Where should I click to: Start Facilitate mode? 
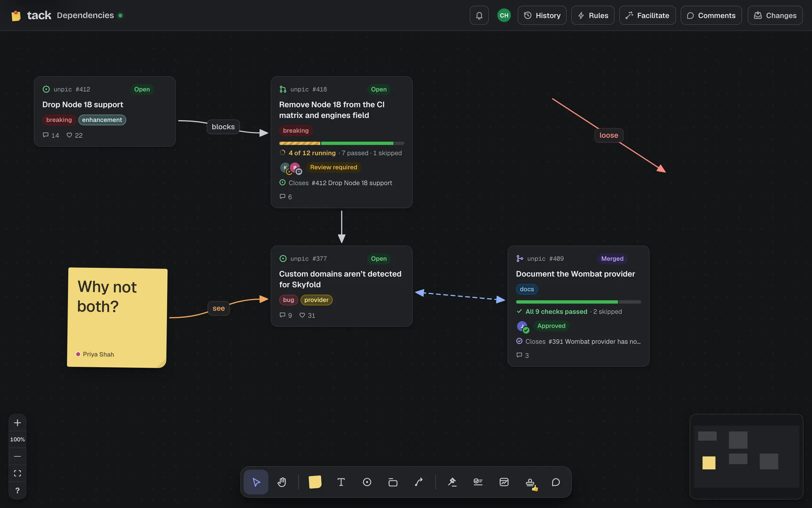[647, 15]
